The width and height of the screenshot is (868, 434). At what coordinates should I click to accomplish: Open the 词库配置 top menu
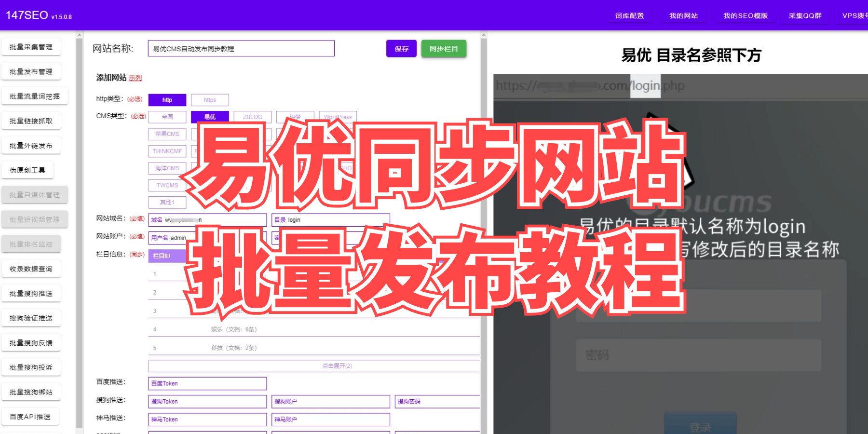(629, 16)
